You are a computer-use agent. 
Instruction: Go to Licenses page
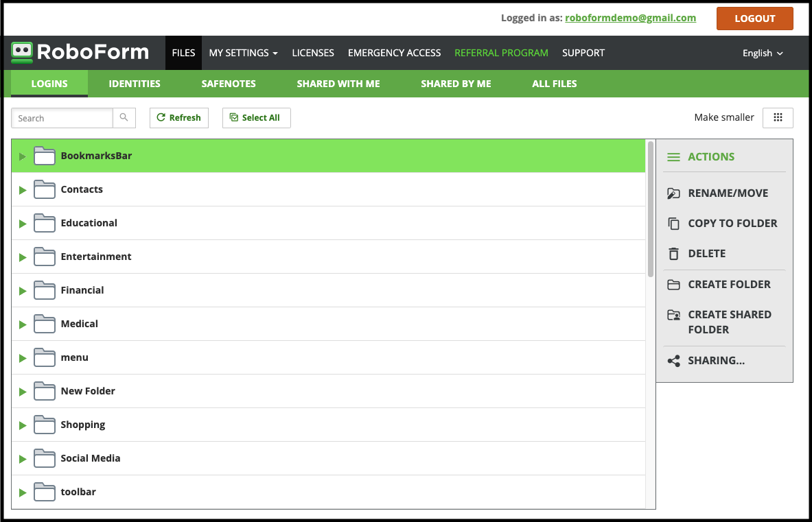pyautogui.click(x=313, y=53)
